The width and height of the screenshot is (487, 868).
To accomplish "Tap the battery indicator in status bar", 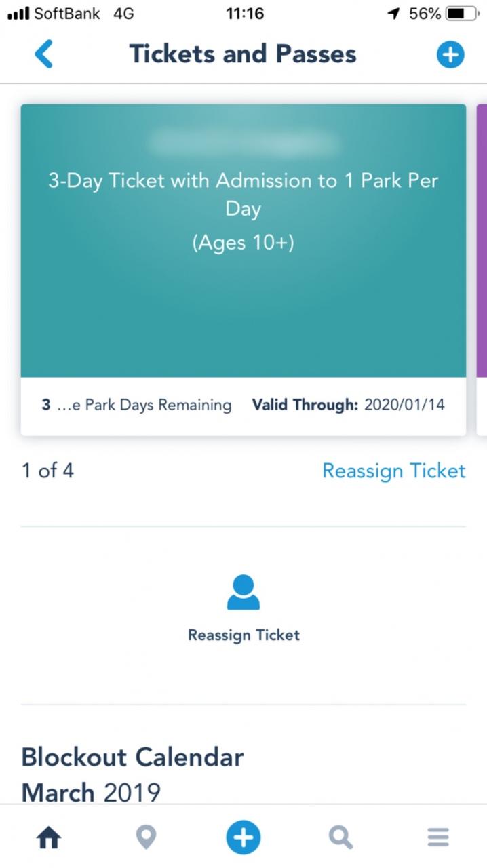I will click(461, 14).
